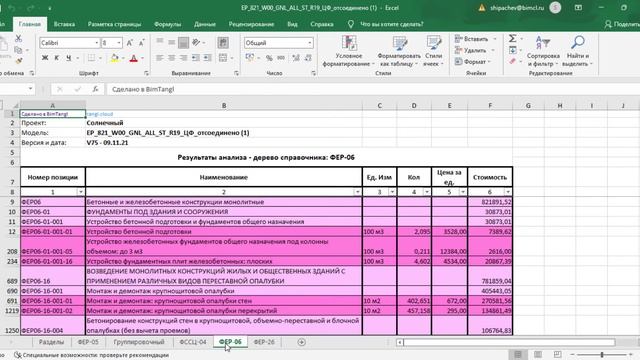640x360 pixels.
Task: Open Найти и выделить menu
Action: tap(578, 51)
